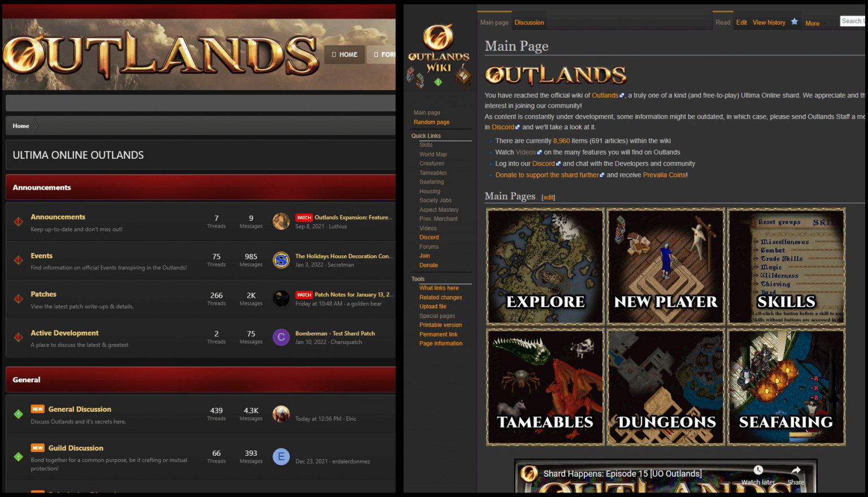Click Elric's avatar in General Discussion
Image resolution: width=868 pixels, height=497 pixels.
tap(281, 414)
